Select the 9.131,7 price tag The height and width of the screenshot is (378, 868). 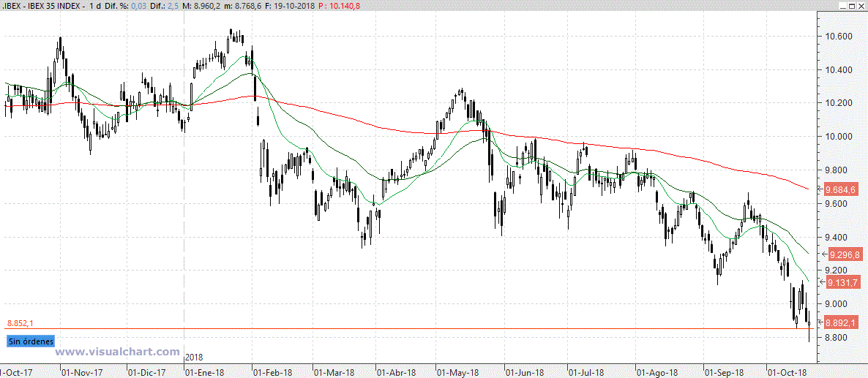click(x=842, y=283)
